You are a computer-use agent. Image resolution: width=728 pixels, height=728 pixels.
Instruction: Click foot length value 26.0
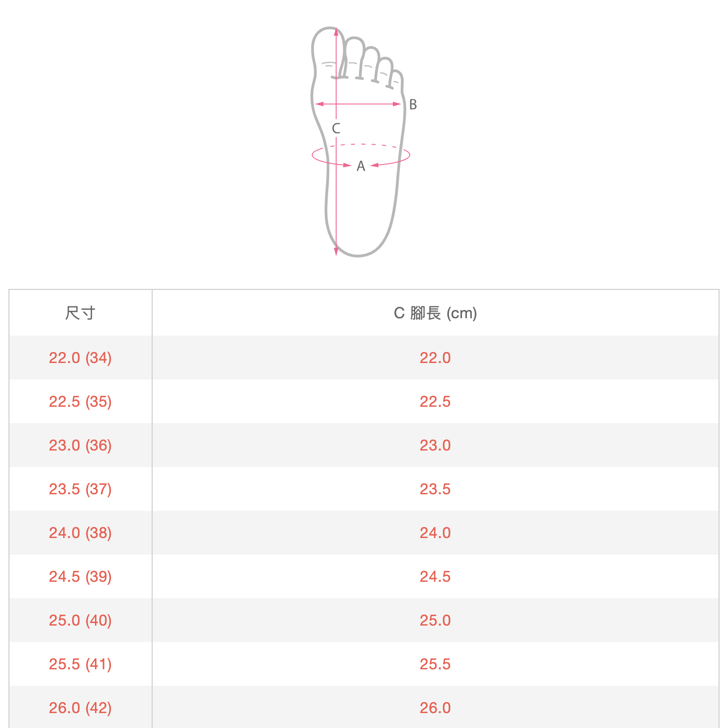[435, 708]
